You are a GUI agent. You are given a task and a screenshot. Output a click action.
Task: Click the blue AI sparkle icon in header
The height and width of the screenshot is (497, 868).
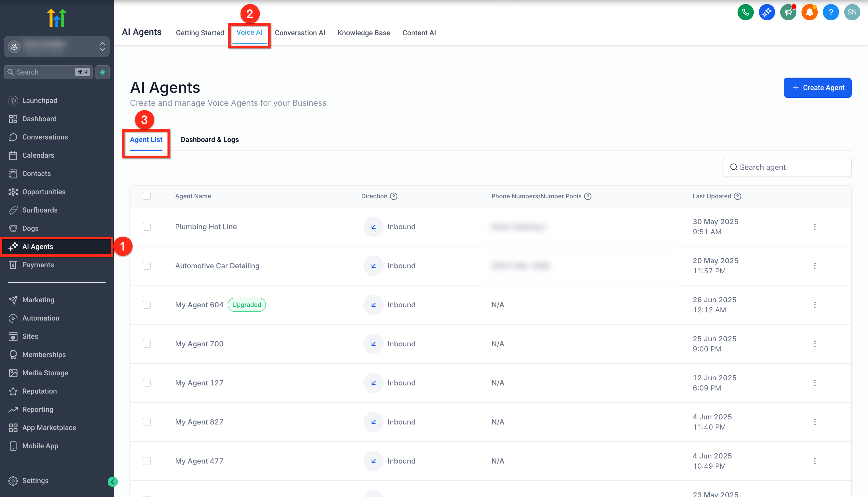tap(766, 12)
